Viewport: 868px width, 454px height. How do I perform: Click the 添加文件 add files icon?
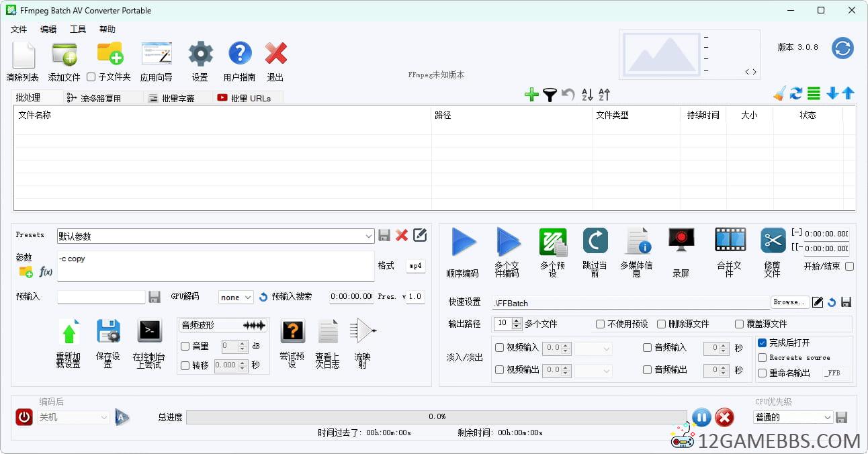(64, 54)
